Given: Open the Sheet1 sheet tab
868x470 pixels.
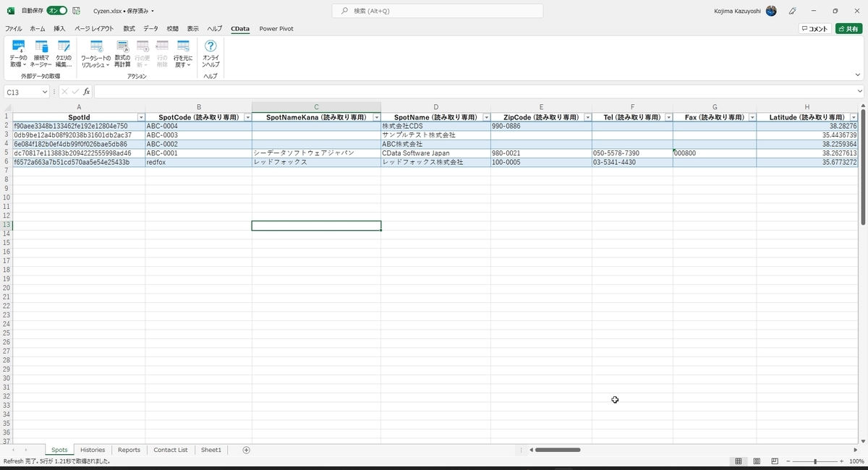Looking at the screenshot, I should tap(211, 450).
